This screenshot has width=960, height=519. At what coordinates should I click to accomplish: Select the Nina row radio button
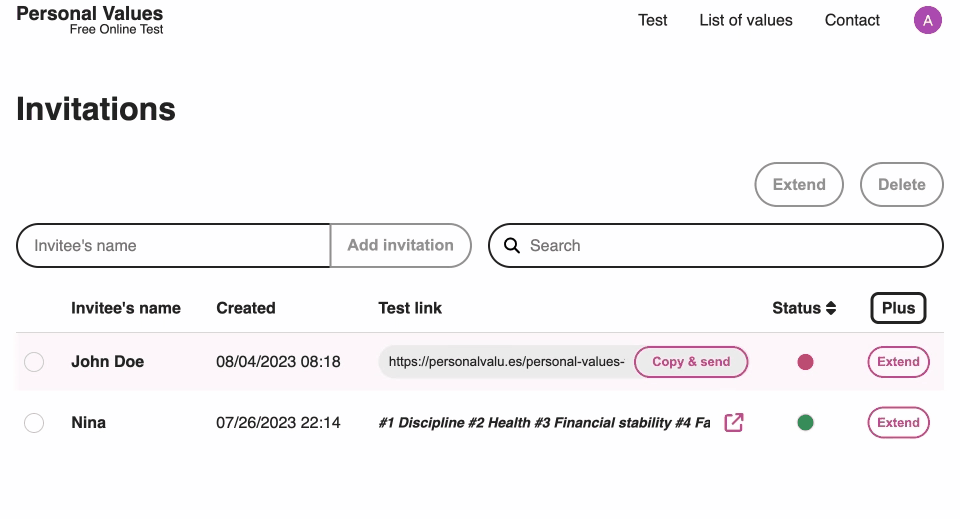pyautogui.click(x=34, y=423)
